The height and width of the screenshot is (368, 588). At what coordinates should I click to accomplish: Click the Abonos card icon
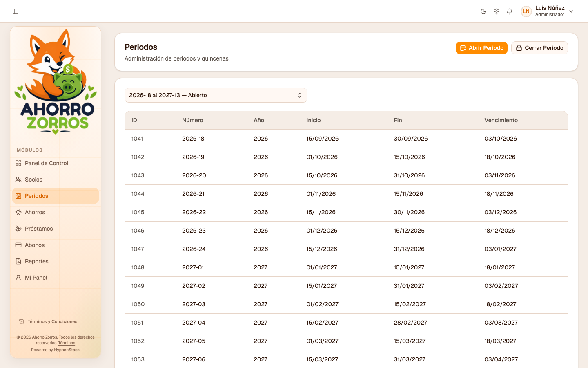pos(18,245)
